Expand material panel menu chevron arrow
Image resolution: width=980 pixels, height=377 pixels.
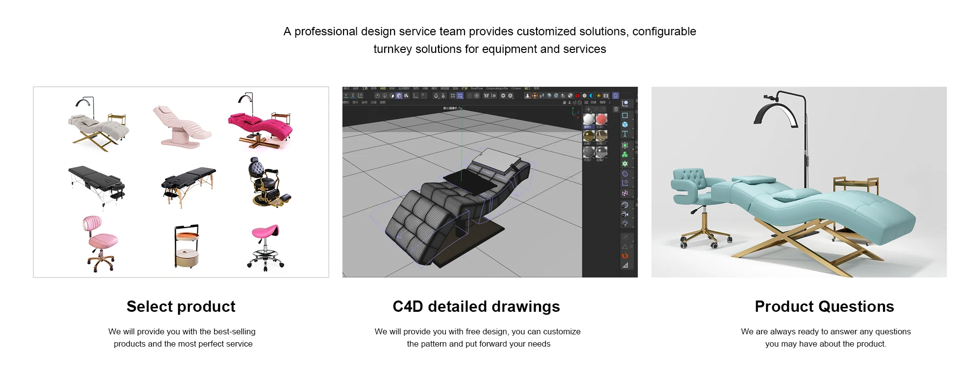pos(610,102)
